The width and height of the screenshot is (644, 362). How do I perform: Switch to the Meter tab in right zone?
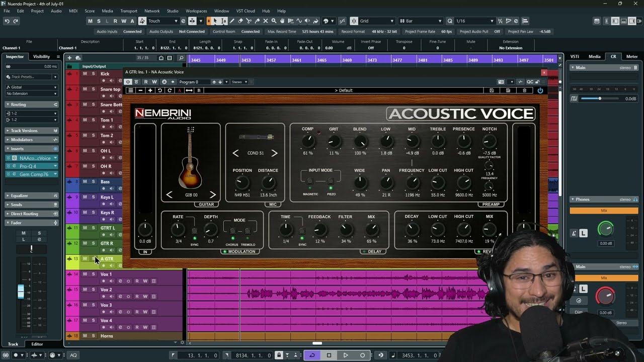click(632, 57)
